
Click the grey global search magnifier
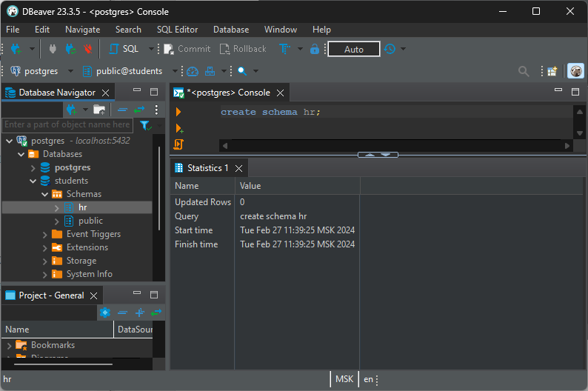point(524,71)
